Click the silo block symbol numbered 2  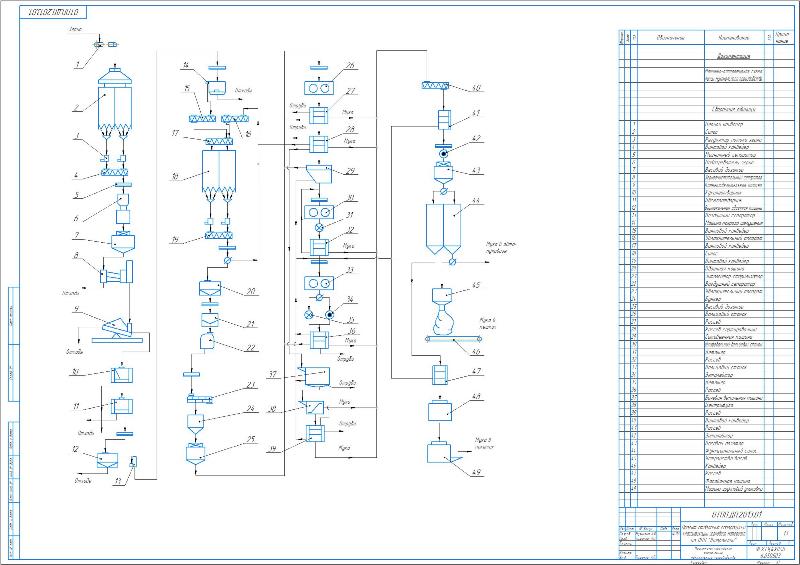pyautogui.click(x=115, y=106)
